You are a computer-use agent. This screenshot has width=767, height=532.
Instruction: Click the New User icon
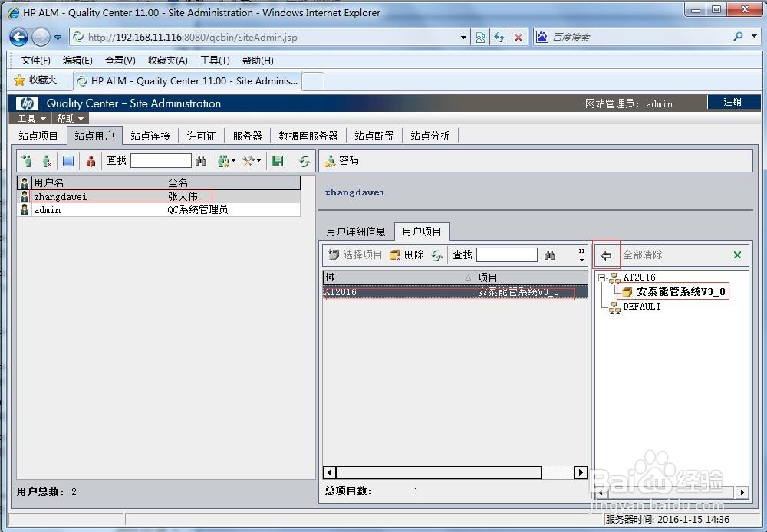[x=27, y=161]
